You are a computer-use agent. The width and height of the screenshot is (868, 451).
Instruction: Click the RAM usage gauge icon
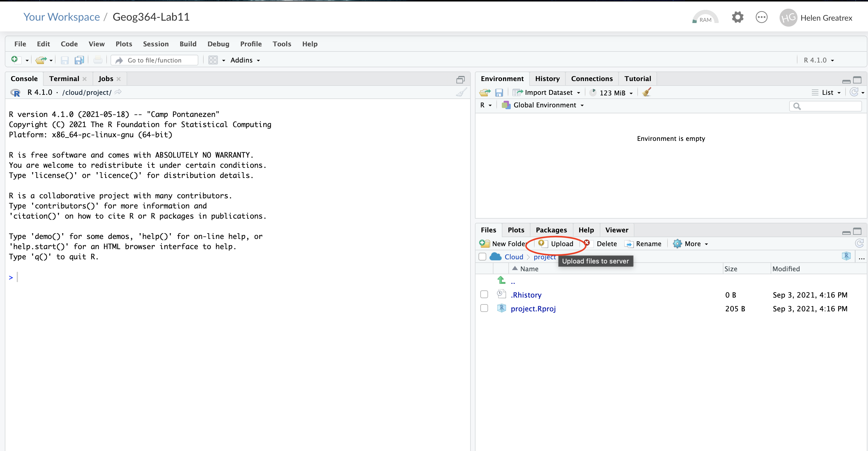705,18
